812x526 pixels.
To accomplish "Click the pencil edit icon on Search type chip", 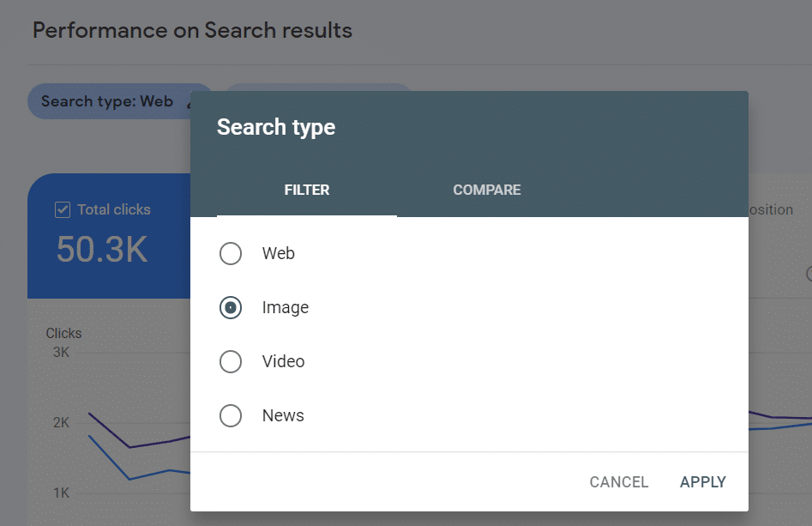I will click(x=189, y=103).
